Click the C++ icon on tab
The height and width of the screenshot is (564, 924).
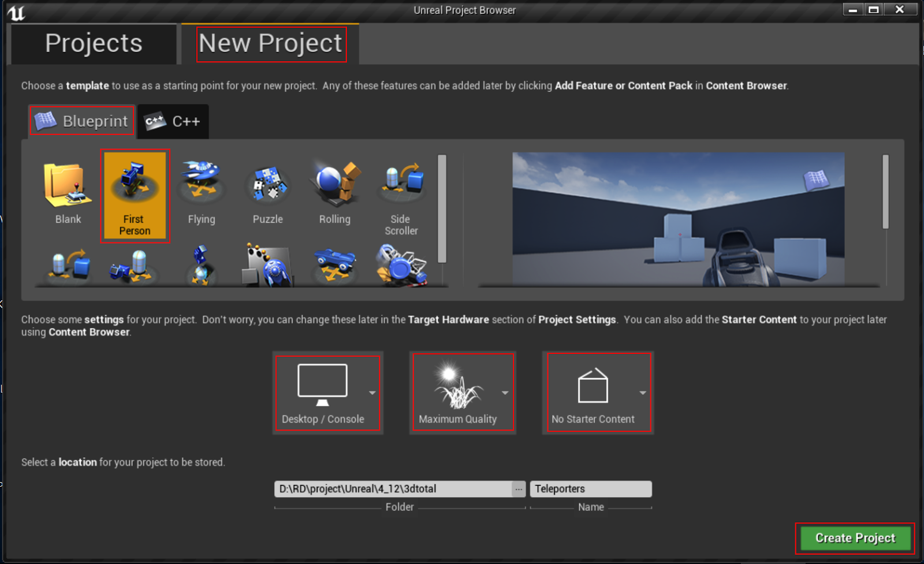coord(155,121)
